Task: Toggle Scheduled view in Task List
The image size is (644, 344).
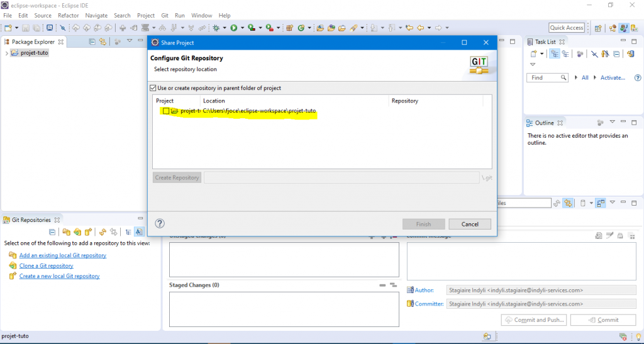Action: click(x=565, y=54)
